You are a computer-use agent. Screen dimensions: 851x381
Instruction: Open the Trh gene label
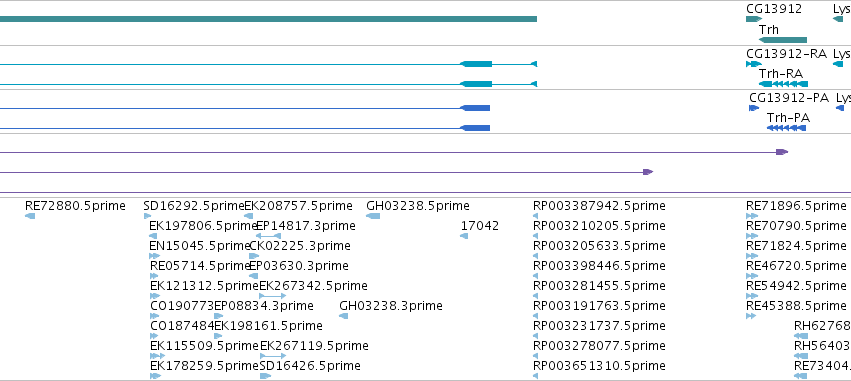click(x=769, y=29)
